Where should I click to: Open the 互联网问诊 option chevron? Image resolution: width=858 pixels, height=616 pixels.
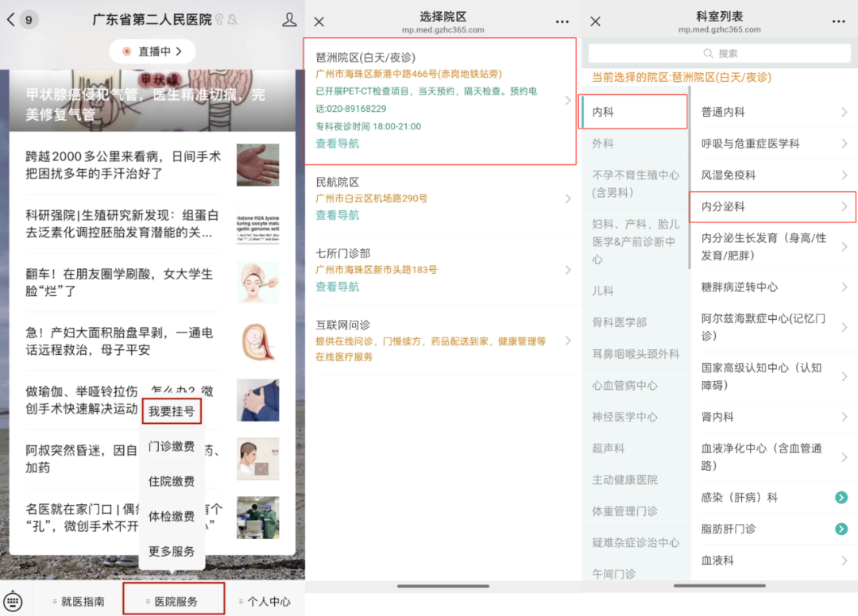567,341
